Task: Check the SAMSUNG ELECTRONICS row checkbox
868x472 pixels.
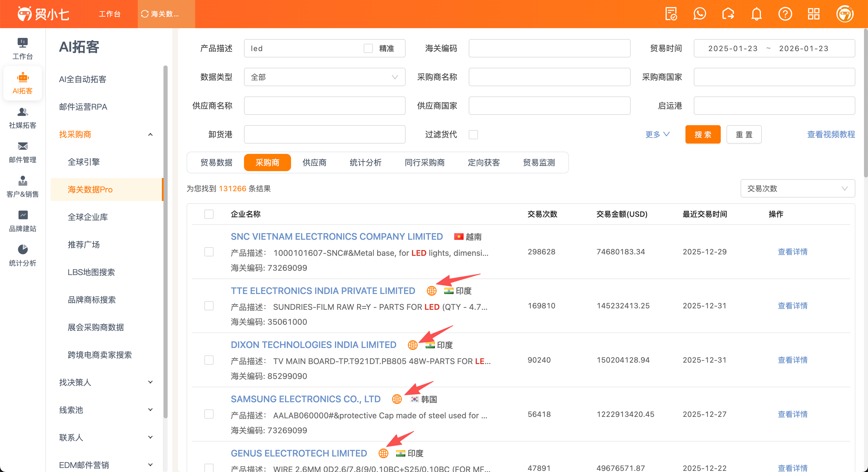Action: pos(209,414)
